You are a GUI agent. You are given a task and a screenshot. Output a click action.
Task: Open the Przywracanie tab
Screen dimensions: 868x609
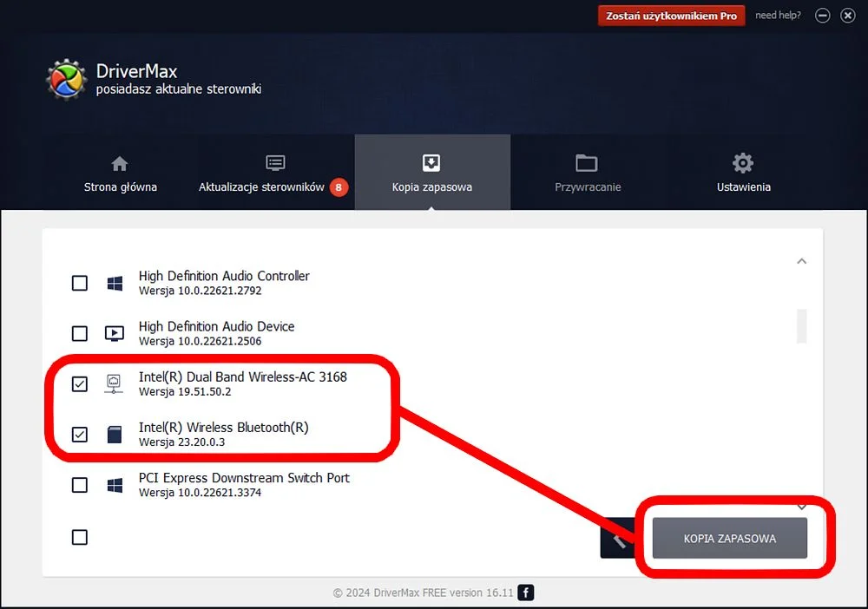click(588, 174)
